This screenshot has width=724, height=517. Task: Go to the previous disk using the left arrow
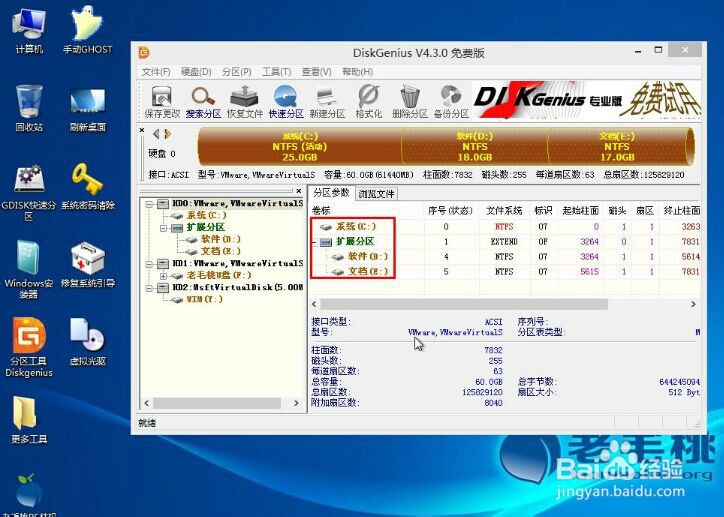156,134
